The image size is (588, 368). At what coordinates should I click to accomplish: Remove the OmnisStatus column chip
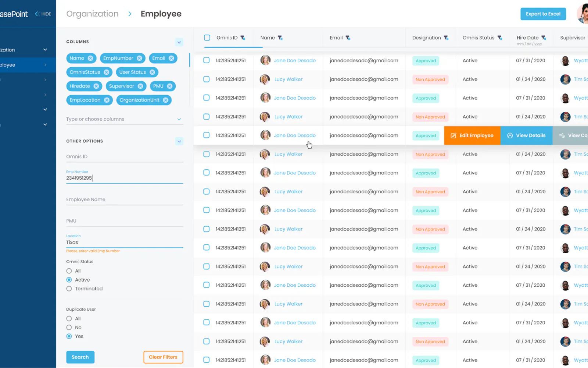[106, 72]
